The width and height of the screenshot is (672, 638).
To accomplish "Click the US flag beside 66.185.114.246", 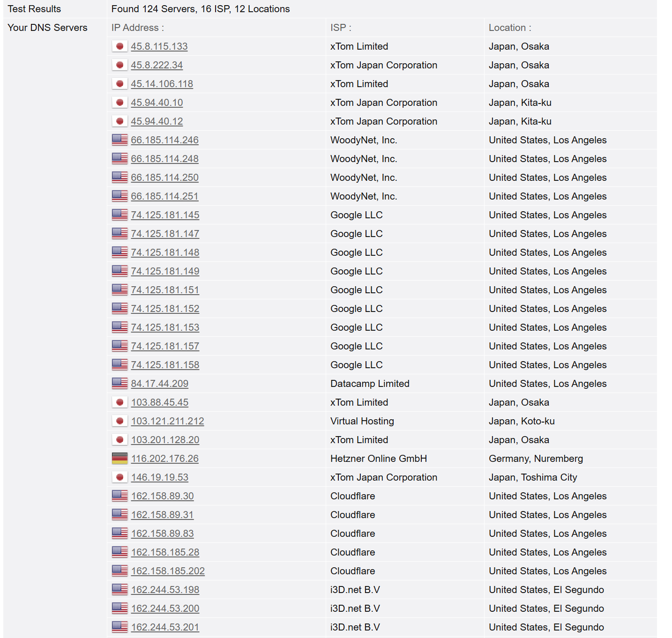I will 119,140.
